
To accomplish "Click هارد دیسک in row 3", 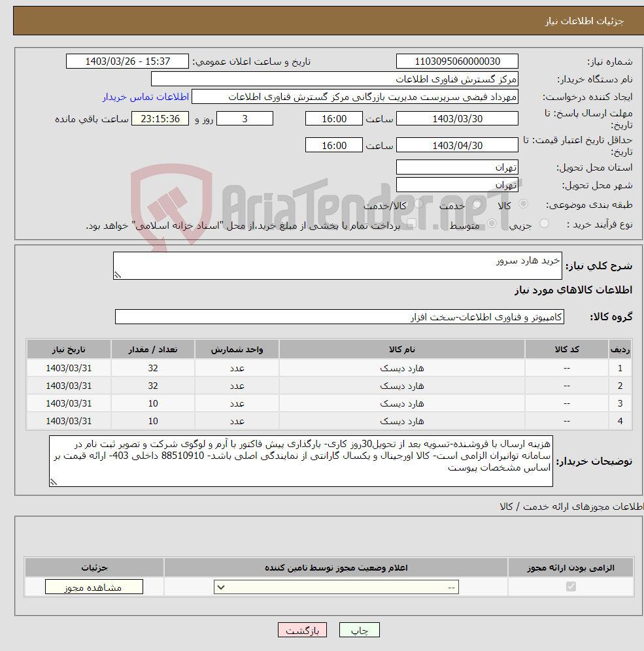I will (x=402, y=403).
